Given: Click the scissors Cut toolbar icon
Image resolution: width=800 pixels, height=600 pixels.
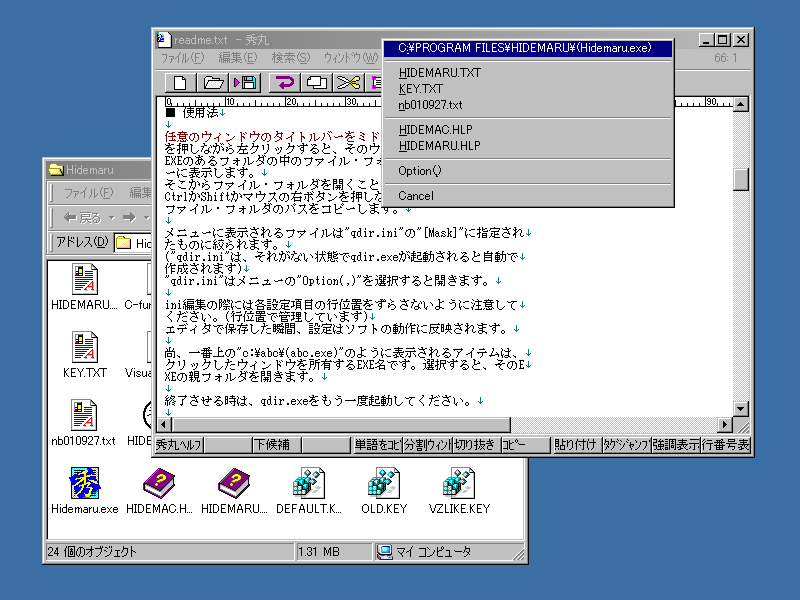Looking at the screenshot, I should click(349, 82).
